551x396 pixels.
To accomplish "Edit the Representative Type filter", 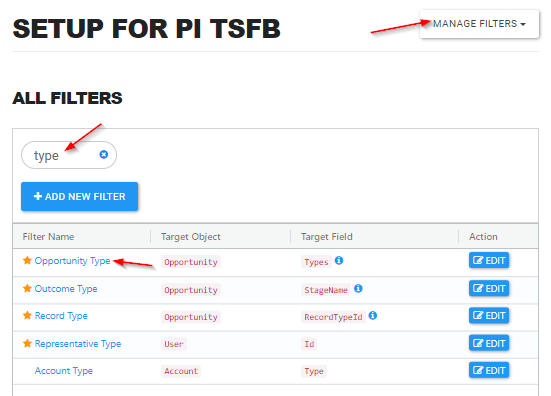I will click(489, 343).
